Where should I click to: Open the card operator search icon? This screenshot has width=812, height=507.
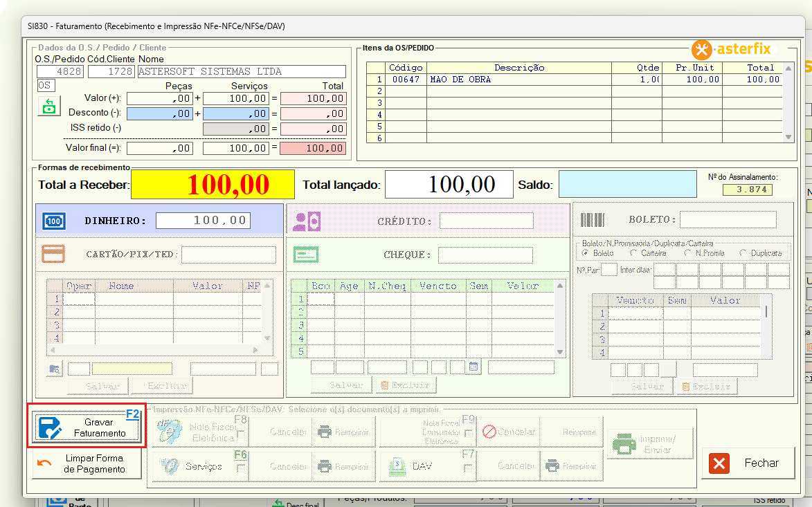coord(55,369)
